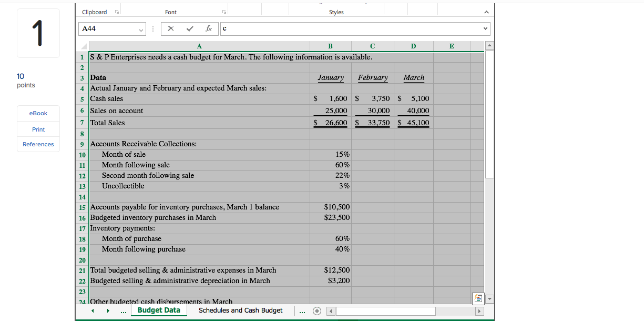This screenshot has height=321, width=644.
Task: Select the $12,500 S&A expenses cell
Action: [330, 270]
